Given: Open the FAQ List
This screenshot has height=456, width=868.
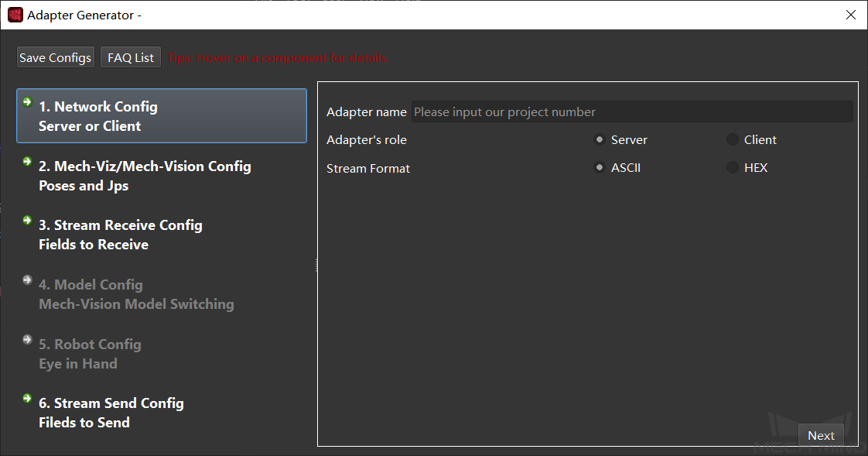Looking at the screenshot, I should [x=131, y=57].
